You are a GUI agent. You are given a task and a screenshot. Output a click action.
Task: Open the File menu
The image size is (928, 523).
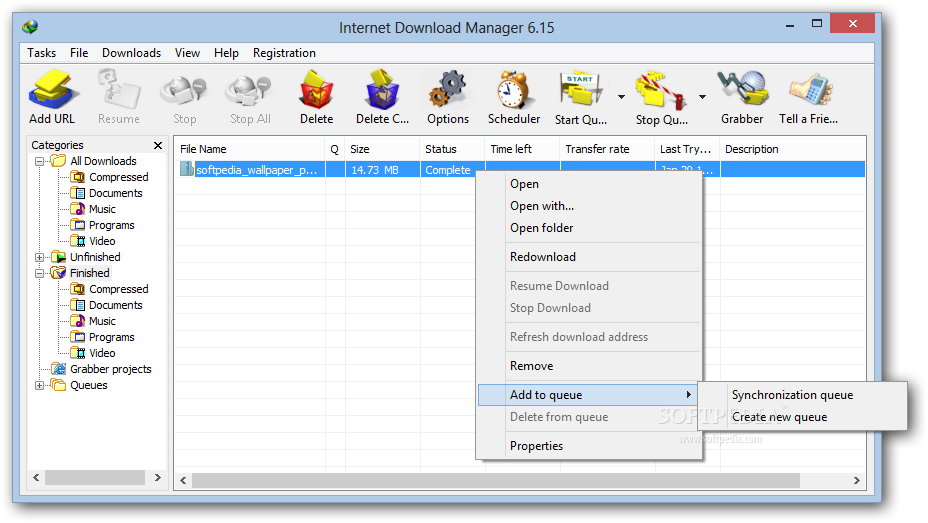[79, 53]
